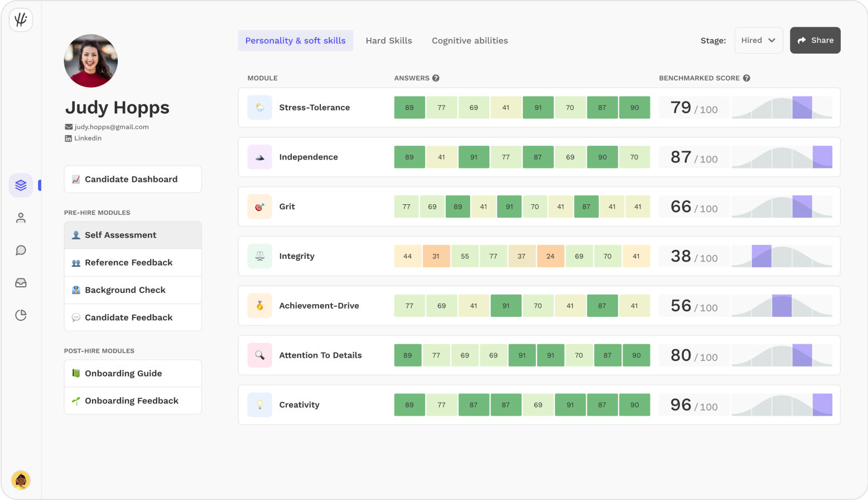
Task: Select Reference Feedback under Pre-Hire Modules
Action: click(128, 262)
